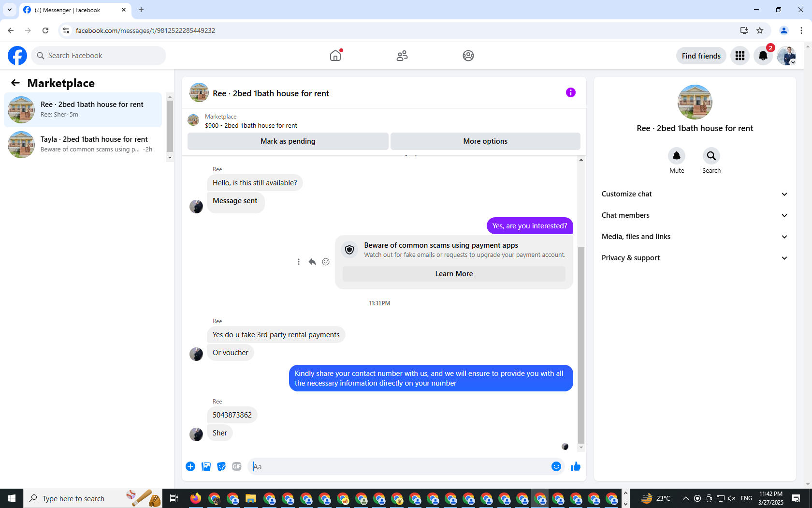Image resolution: width=812 pixels, height=508 pixels.
Task: Click Mark as pending button
Action: [288, 141]
